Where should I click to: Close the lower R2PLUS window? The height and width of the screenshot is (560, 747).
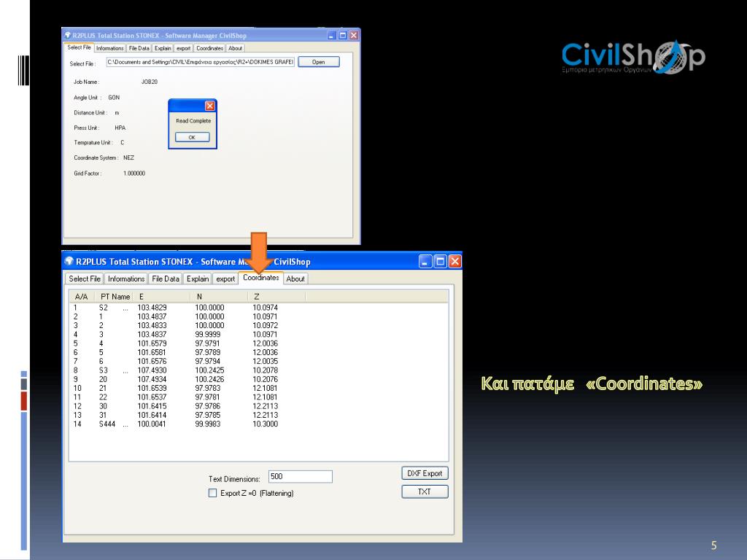click(x=455, y=261)
